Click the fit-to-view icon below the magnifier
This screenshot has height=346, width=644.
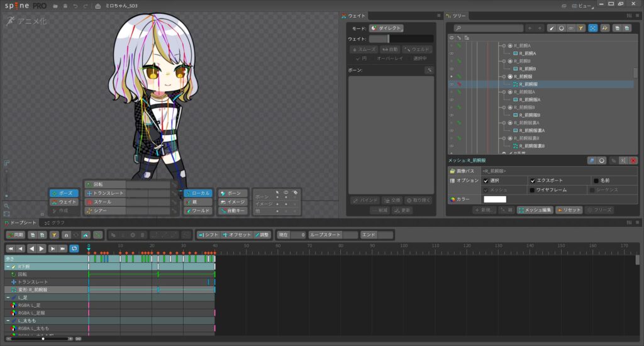[x=6, y=214]
